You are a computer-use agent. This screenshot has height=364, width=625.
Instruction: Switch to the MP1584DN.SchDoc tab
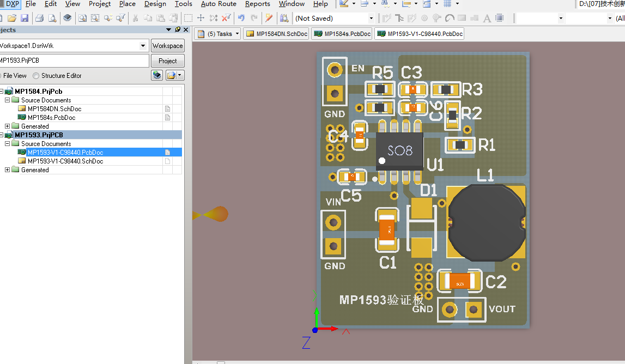(277, 34)
